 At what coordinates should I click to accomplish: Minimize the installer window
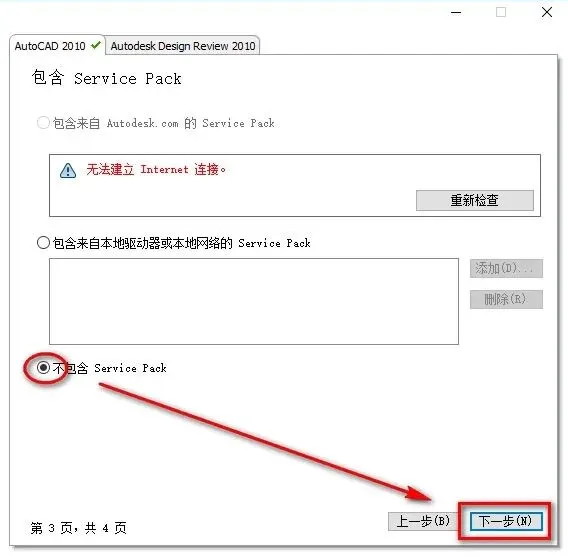coord(456,13)
